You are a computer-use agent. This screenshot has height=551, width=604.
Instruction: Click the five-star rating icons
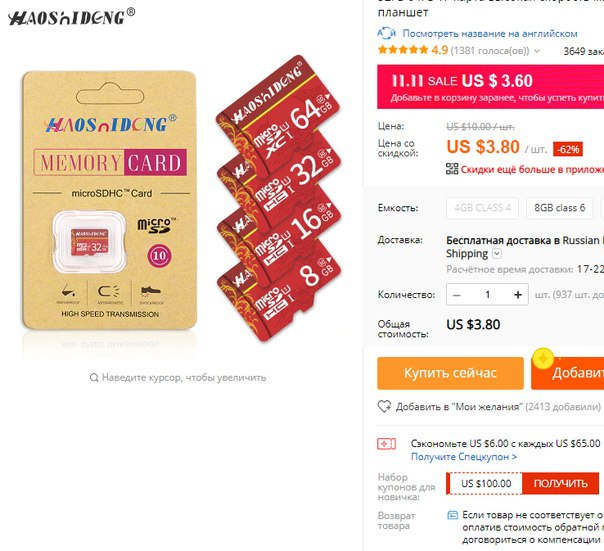coord(403,50)
